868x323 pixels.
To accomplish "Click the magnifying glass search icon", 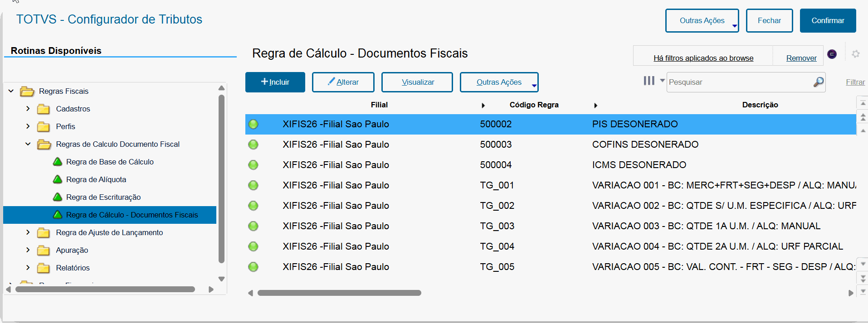I will (x=818, y=82).
